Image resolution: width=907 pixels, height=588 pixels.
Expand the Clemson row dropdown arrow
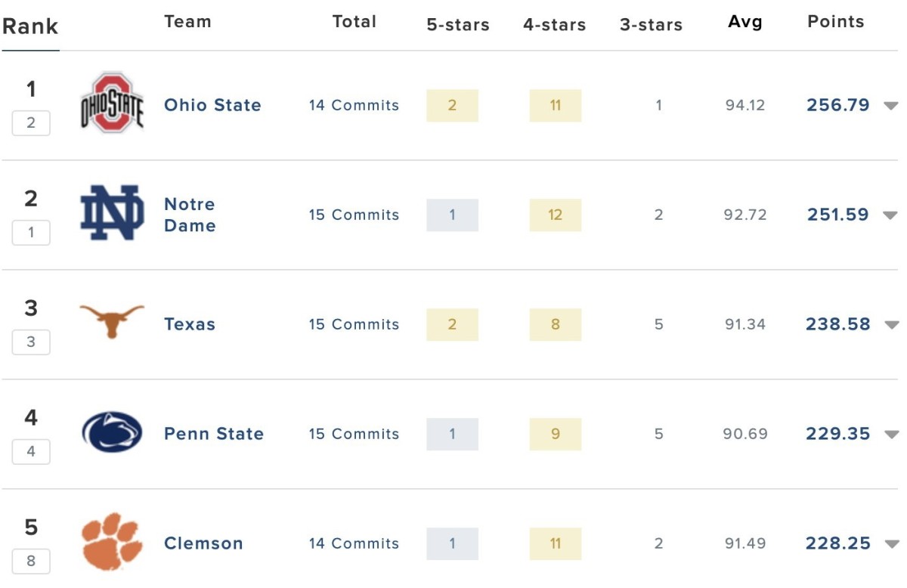click(x=891, y=544)
